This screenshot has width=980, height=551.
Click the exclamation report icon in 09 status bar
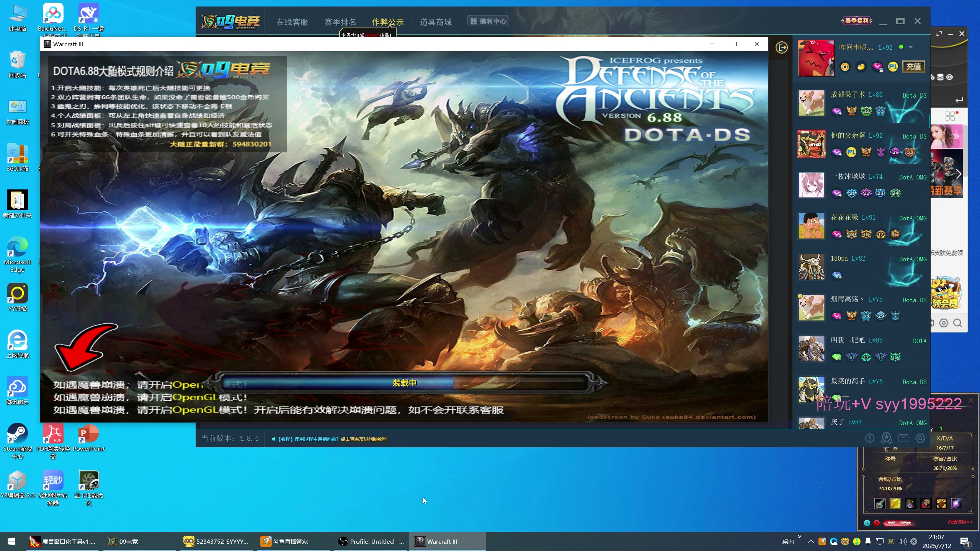pyautogui.click(x=870, y=438)
